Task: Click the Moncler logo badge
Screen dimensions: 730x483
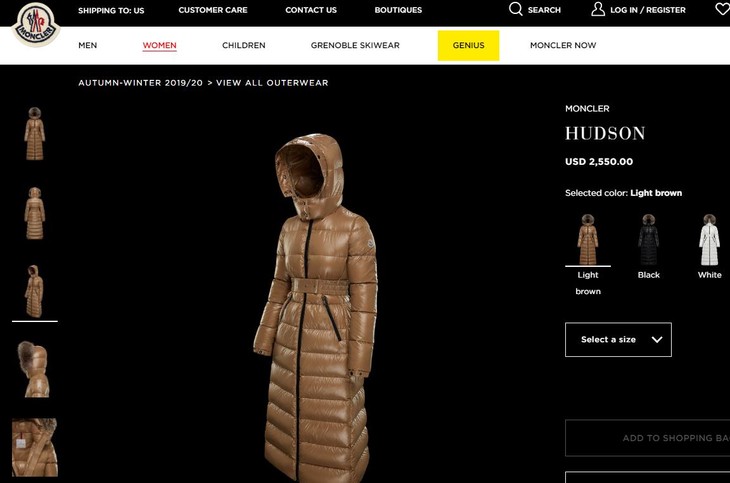Action: [36, 25]
